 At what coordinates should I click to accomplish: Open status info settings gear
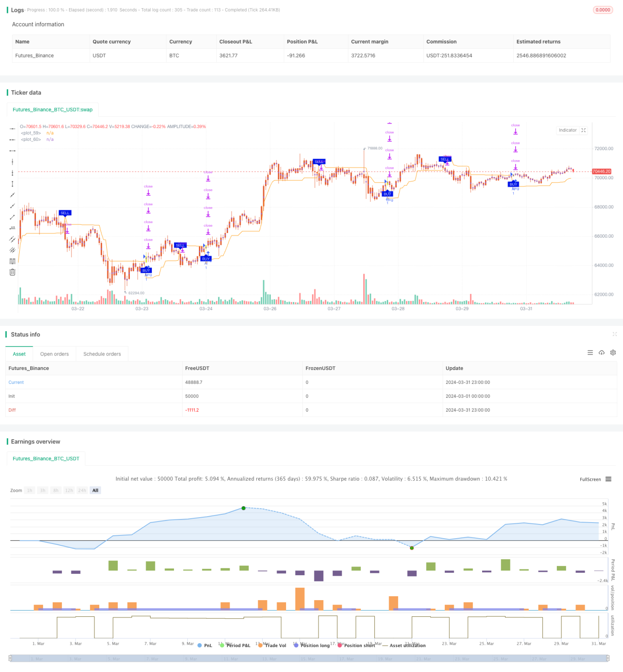pyautogui.click(x=613, y=353)
